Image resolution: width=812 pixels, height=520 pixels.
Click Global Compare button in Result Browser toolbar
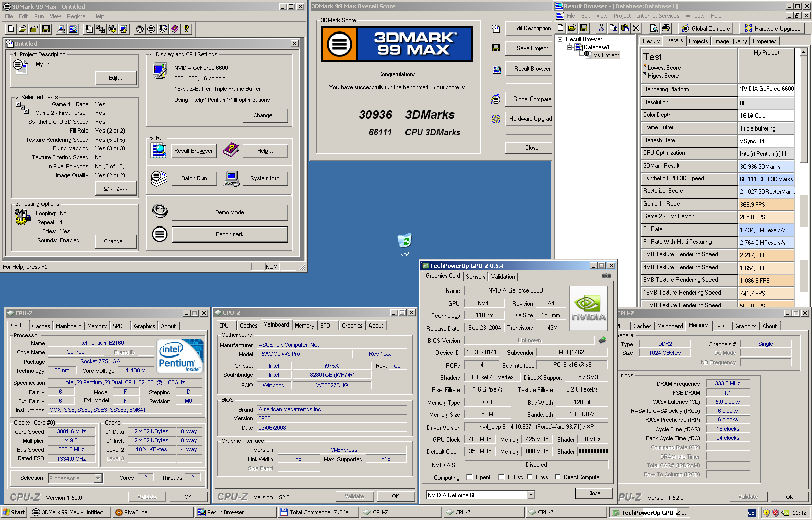coord(706,28)
